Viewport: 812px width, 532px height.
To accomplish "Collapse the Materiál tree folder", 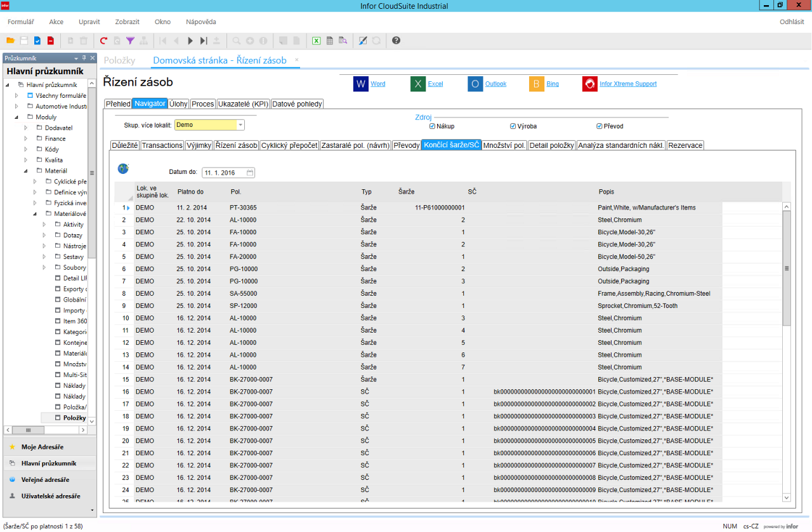I will tap(26, 171).
